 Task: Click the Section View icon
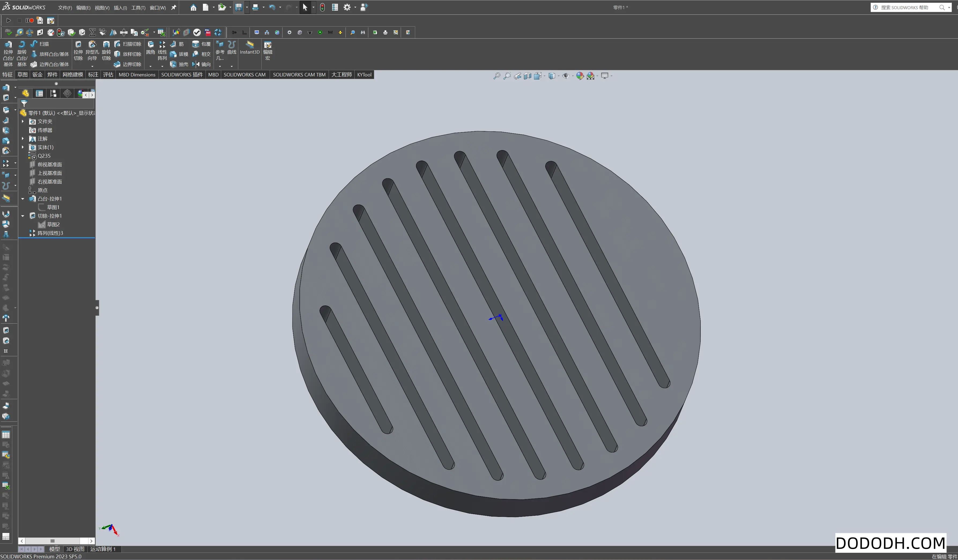527,76
